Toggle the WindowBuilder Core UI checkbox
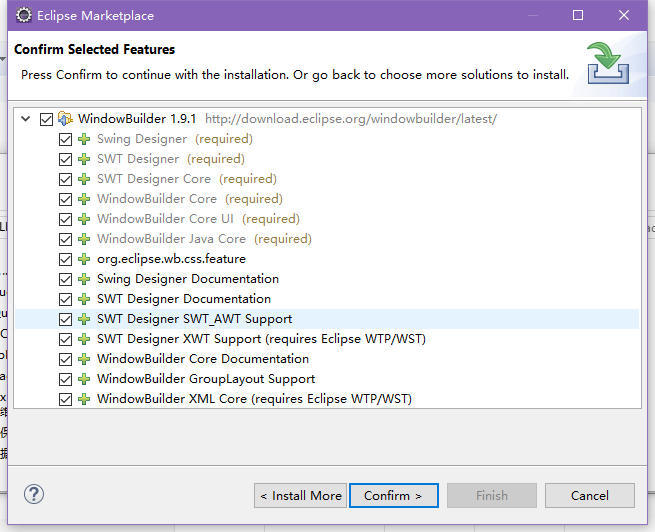Screen dimensions: 655x532 point(65,220)
